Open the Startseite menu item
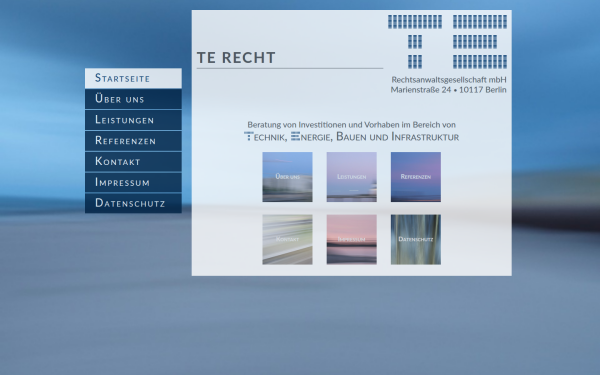Image resolution: width=600 pixels, height=375 pixels. [133, 78]
